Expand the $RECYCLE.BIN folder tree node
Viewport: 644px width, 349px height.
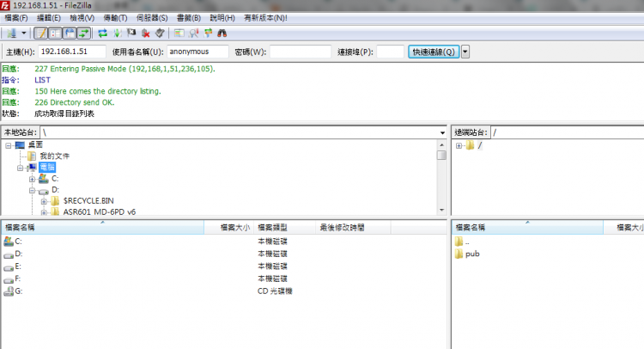pos(44,200)
